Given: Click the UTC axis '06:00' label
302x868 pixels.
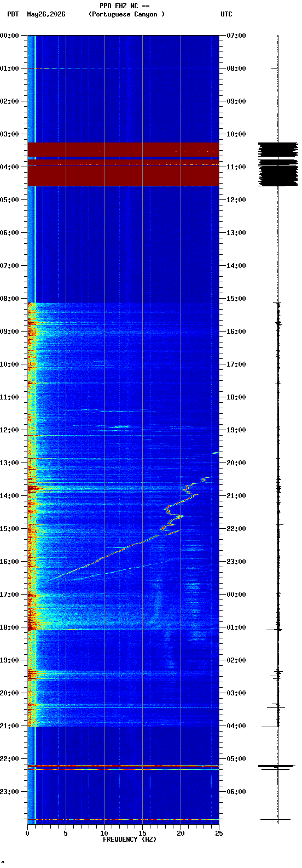Looking at the screenshot, I should (x=236, y=792).
